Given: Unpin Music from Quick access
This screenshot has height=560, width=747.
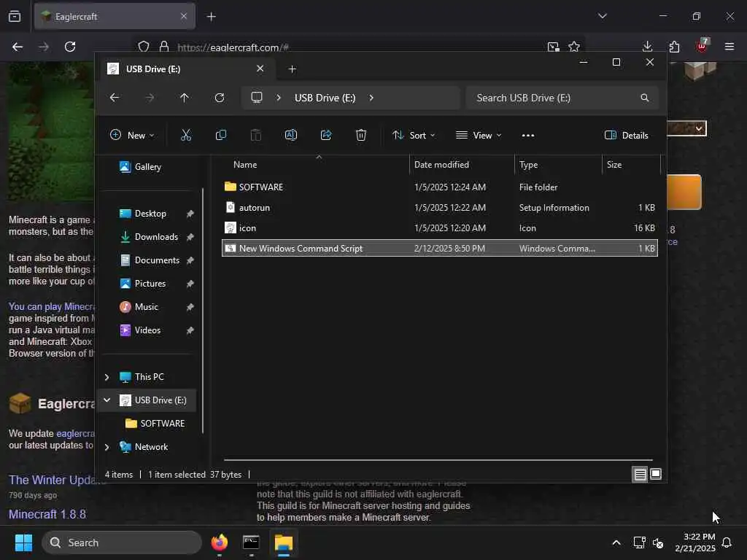Looking at the screenshot, I should coord(190,307).
